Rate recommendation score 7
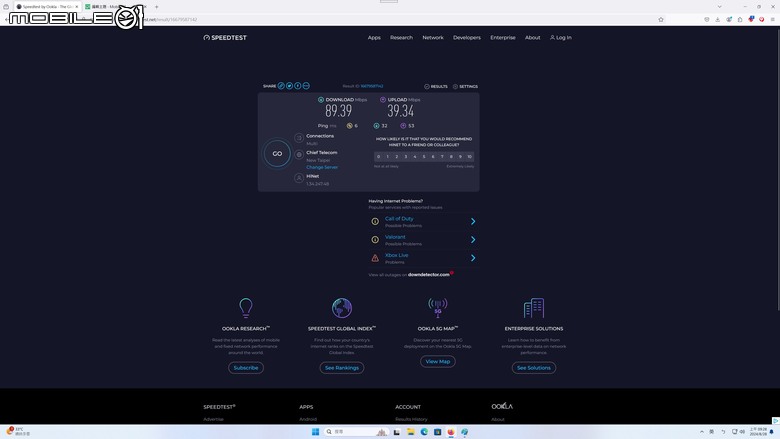 [442, 157]
